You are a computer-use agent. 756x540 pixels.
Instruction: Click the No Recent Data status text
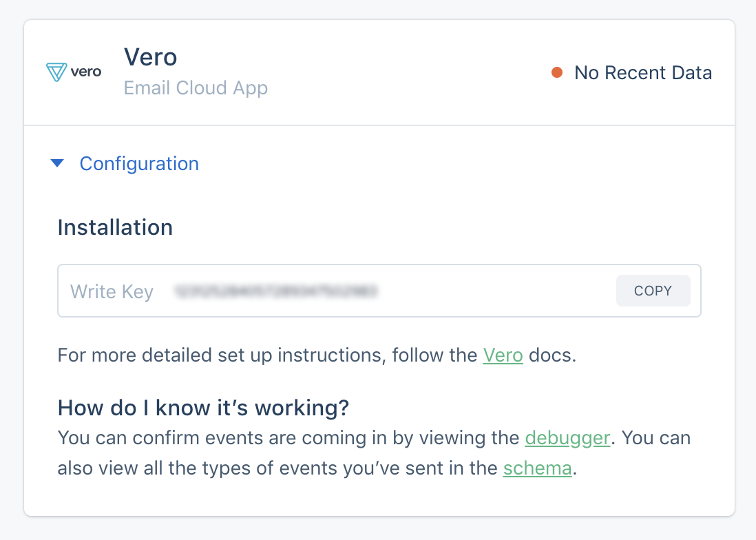tap(643, 72)
